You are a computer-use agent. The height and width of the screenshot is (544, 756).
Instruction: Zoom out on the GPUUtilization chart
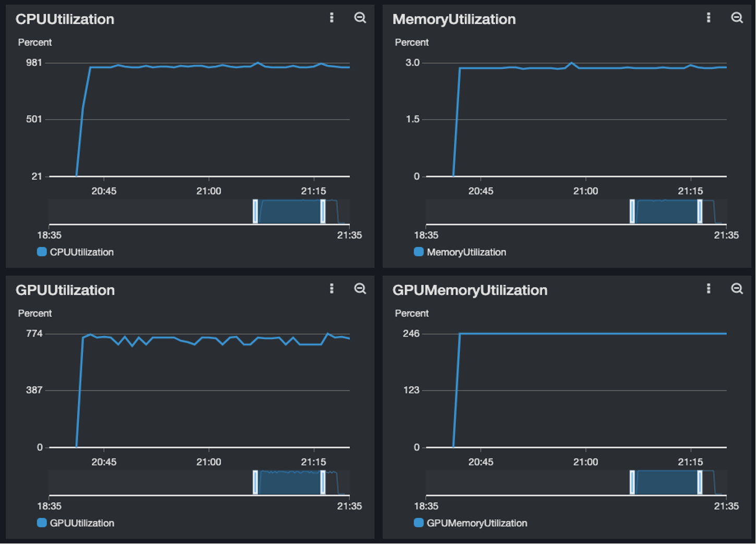tap(360, 289)
